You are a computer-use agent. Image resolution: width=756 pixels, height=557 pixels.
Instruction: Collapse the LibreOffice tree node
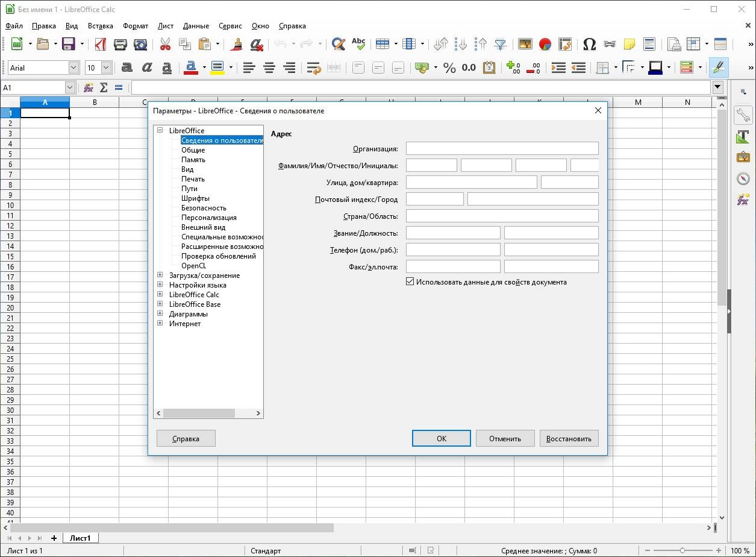160,130
